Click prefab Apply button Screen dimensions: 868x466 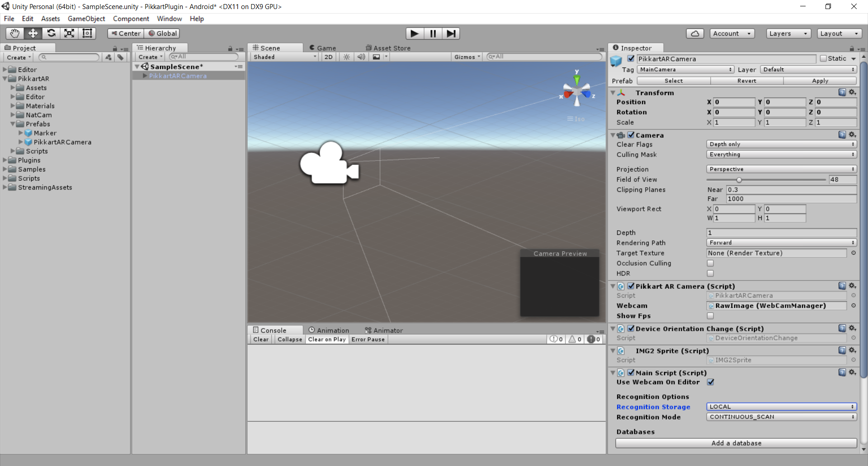(820, 81)
